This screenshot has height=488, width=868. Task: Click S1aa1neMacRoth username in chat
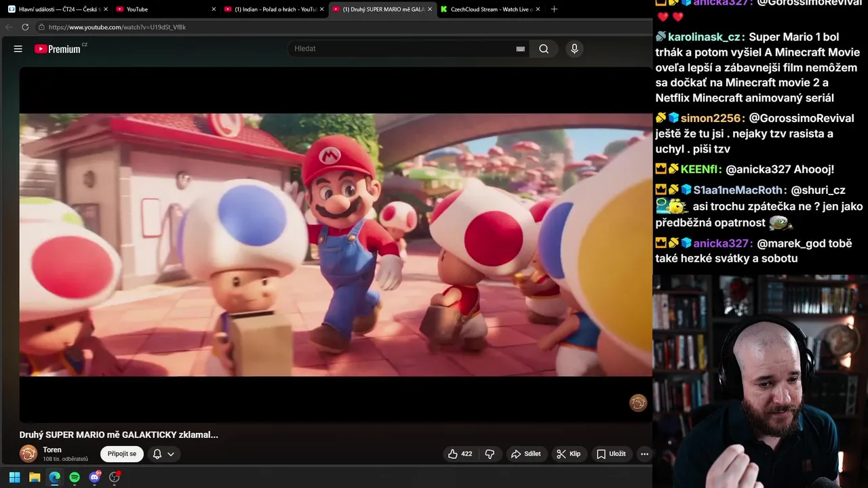click(x=738, y=190)
